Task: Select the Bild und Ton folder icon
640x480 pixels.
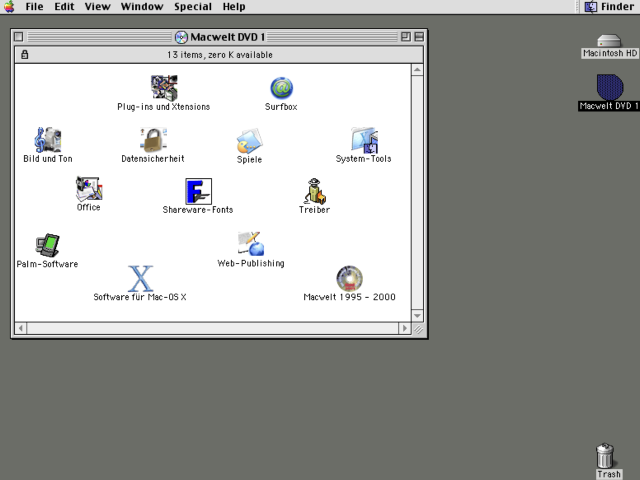Action: 48,140
